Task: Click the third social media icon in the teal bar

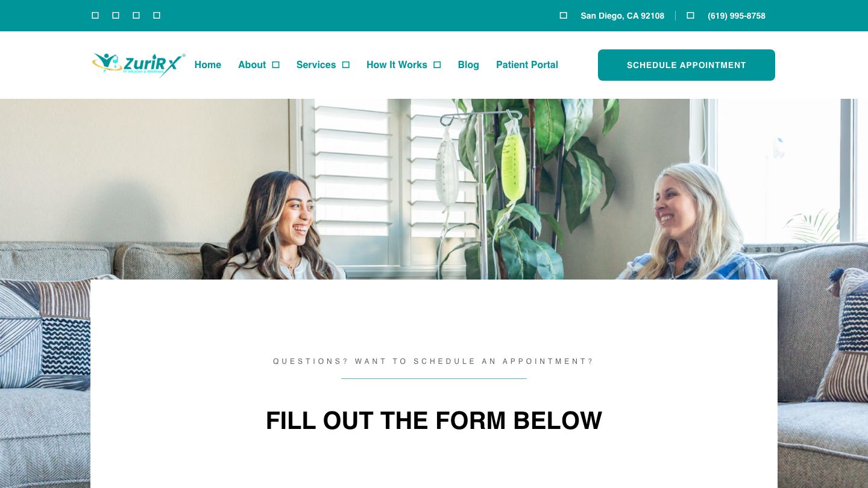Action: [136, 16]
